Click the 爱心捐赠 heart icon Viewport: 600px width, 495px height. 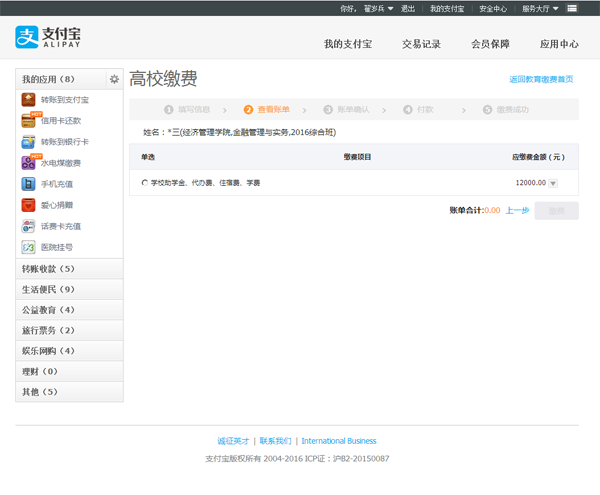pyautogui.click(x=28, y=205)
